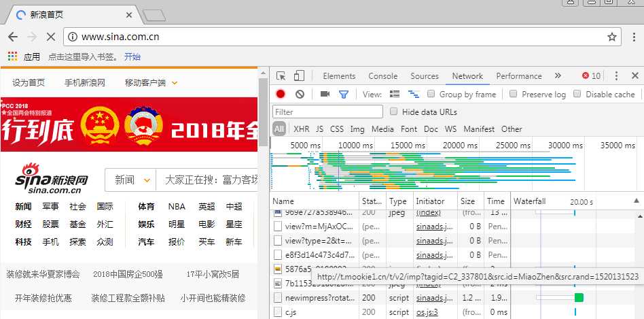Switch to the Console tab

pos(382,76)
